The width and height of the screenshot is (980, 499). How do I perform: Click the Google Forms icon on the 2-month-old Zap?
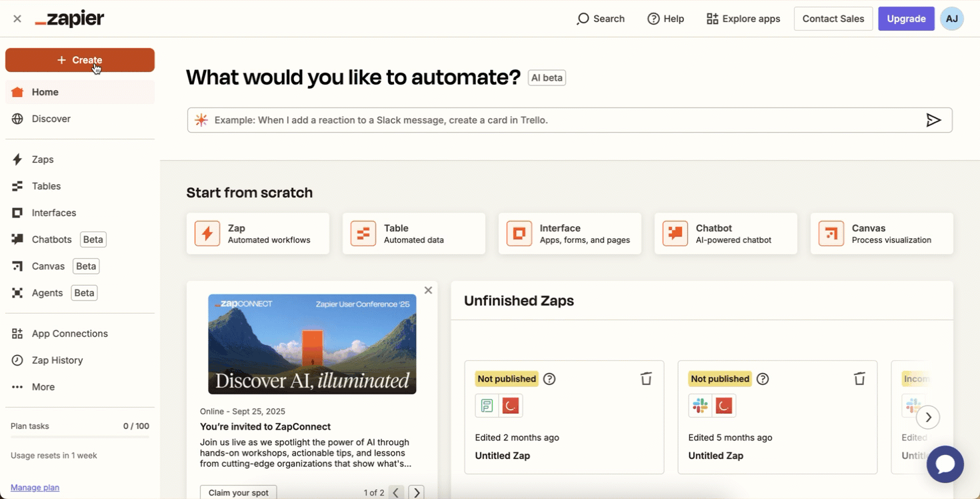487,406
